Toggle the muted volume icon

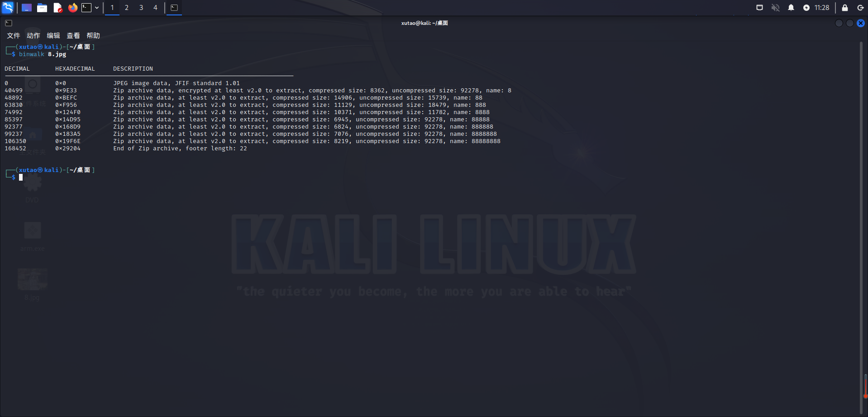[776, 8]
